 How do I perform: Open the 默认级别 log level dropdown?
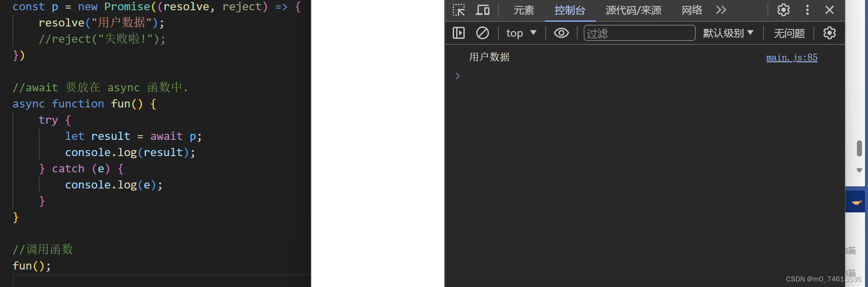point(728,33)
